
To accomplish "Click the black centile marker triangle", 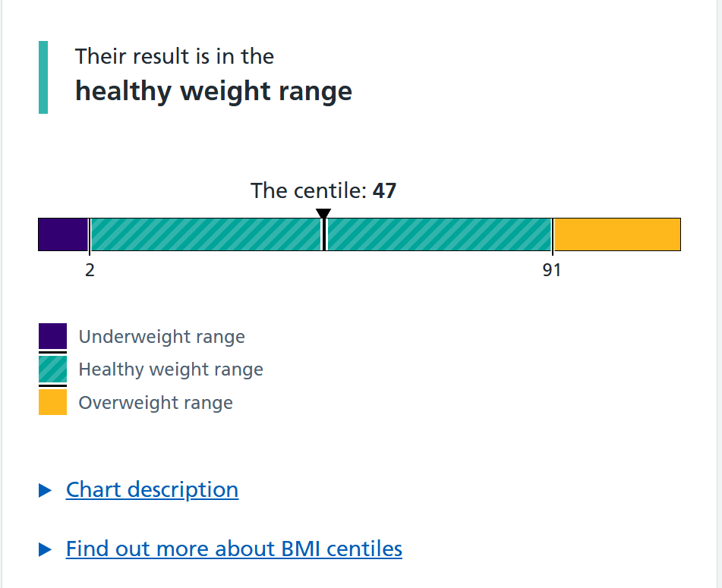I will 323,213.
